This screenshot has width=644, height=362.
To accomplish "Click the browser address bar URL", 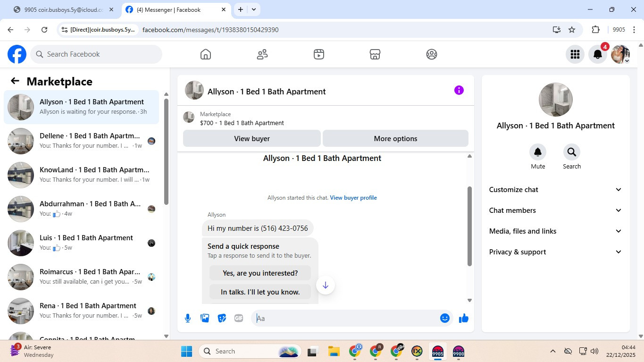I will coord(210,30).
